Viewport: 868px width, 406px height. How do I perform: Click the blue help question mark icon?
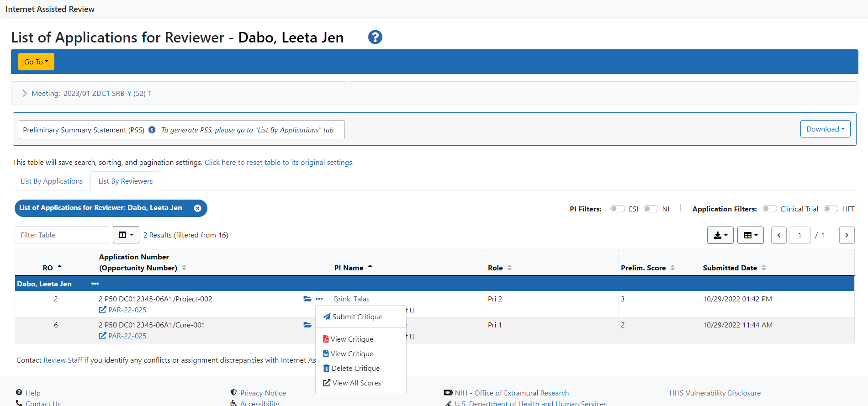click(375, 37)
